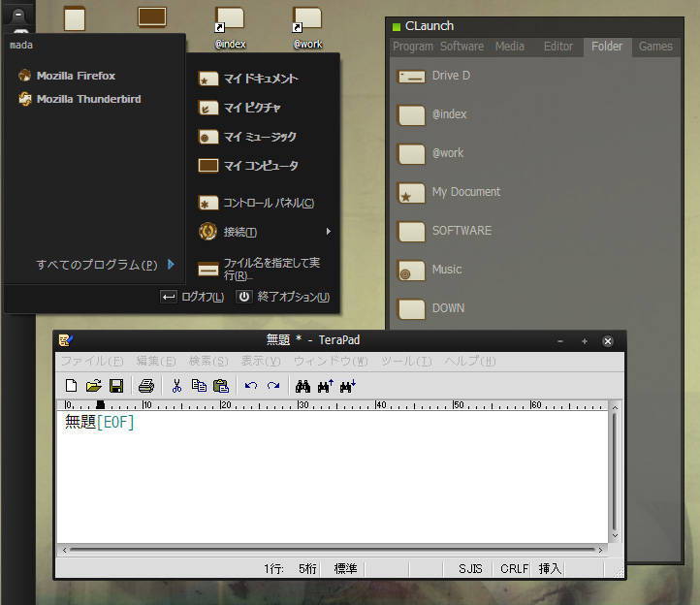Click the TeraPad horizontal scrollbar track
Screen dimensions: 700x605
point(333,550)
